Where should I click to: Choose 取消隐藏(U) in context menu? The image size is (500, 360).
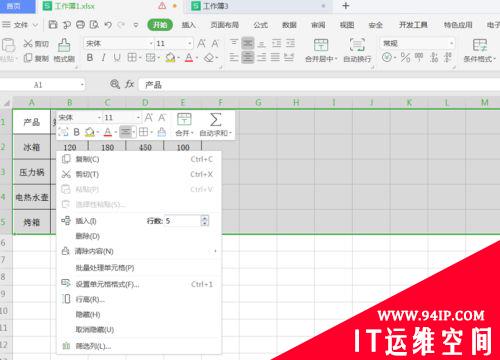point(139,329)
